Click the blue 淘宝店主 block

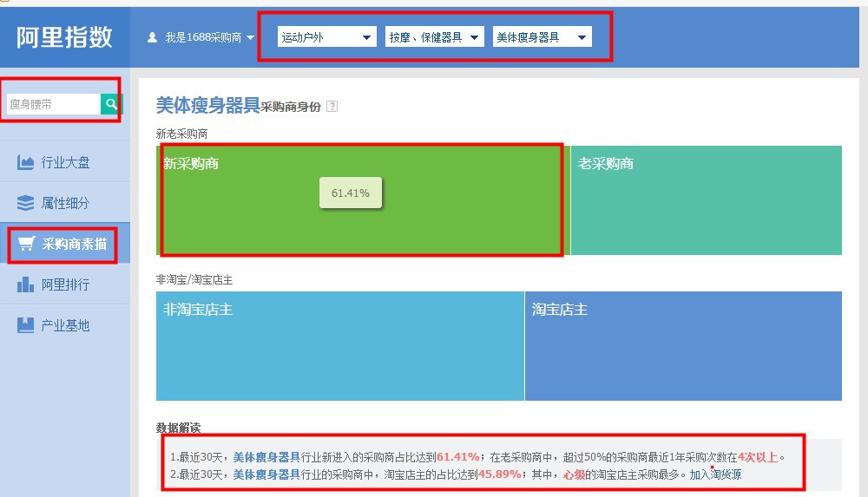click(x=684, y=346)
